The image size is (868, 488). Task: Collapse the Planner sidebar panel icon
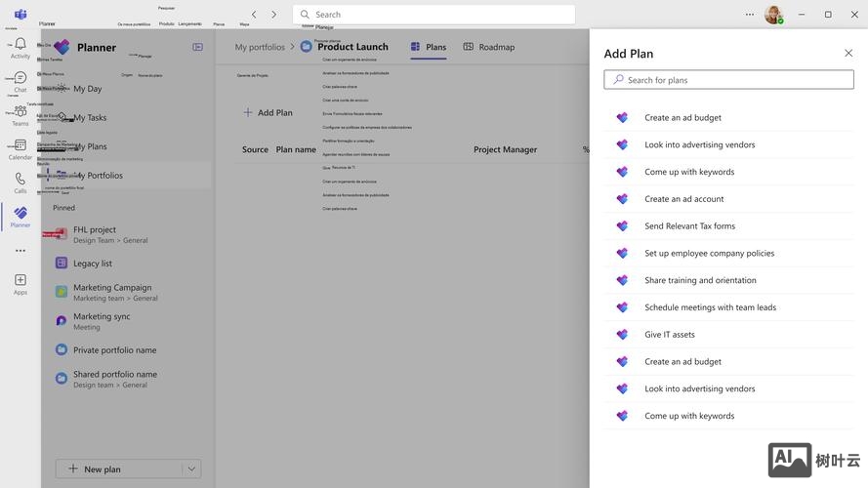coord(197,47)
